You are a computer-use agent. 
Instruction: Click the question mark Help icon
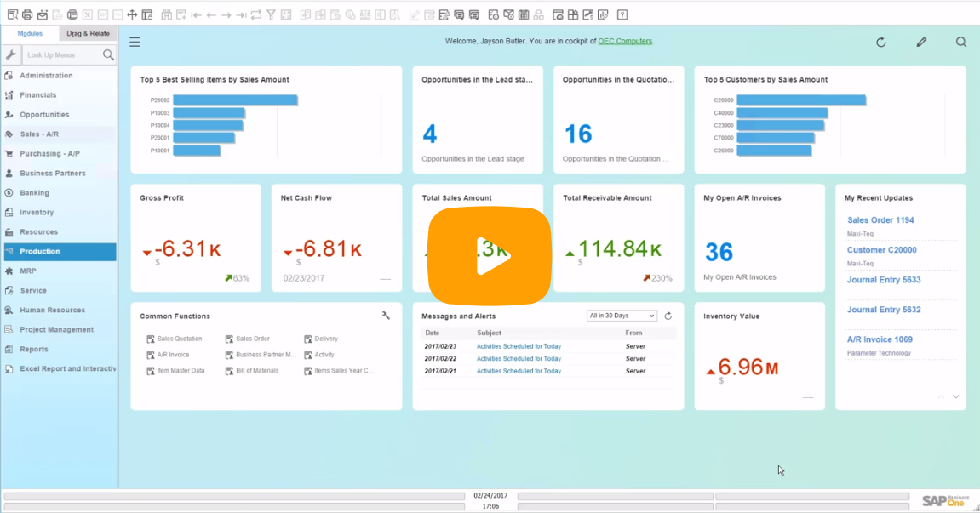(622, 15)
